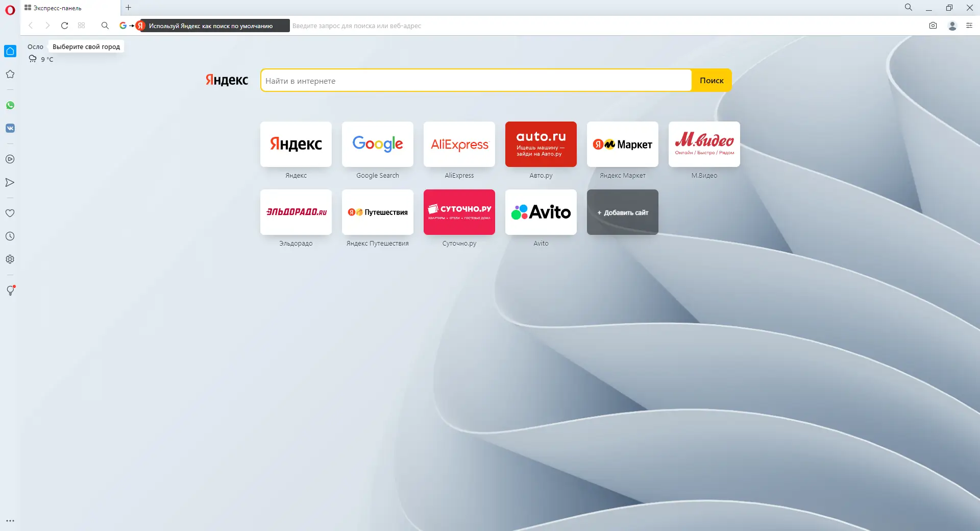Click the 'Google Search' caption text
The height and width of the screenshot is (531, 980).
(378, 176)
